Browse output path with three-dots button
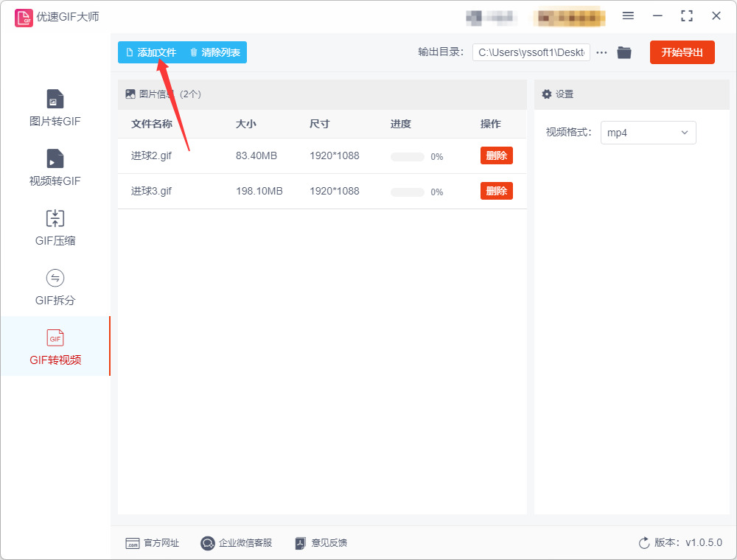 [x=601, y=52]
